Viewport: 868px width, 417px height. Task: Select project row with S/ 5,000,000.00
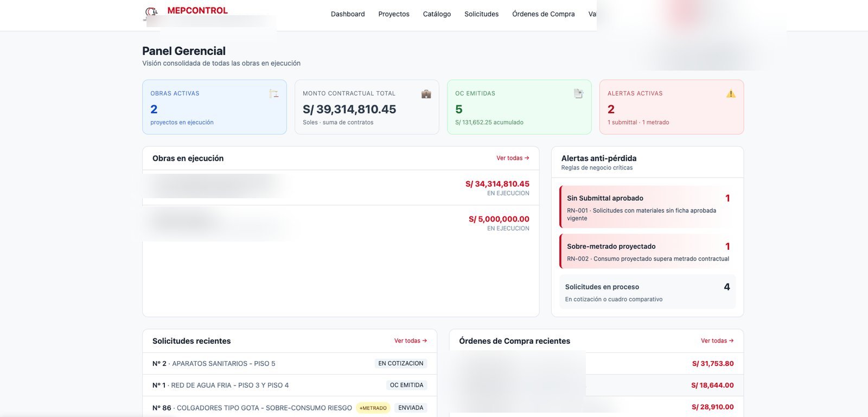tap(341, 223)
